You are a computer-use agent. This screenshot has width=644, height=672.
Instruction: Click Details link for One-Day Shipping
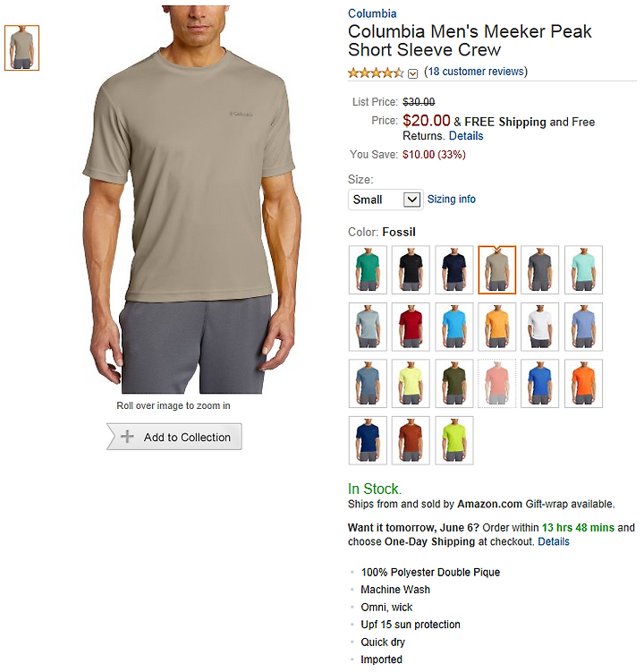click(553, 541)
